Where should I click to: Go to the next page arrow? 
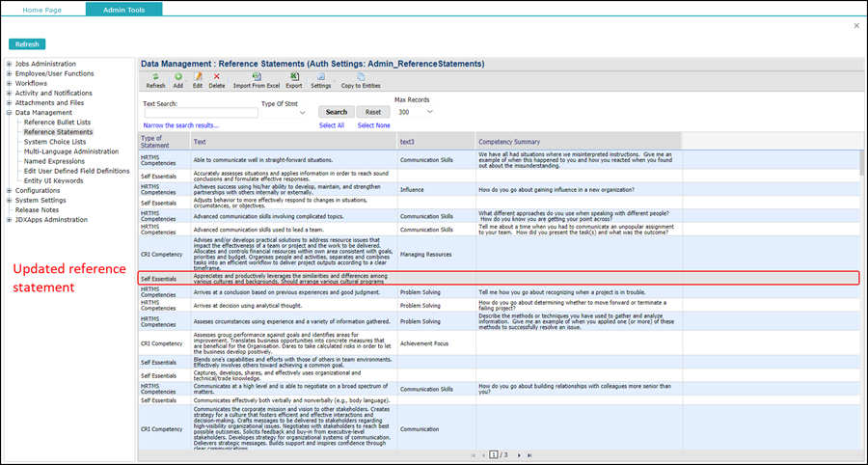point(519,454)
